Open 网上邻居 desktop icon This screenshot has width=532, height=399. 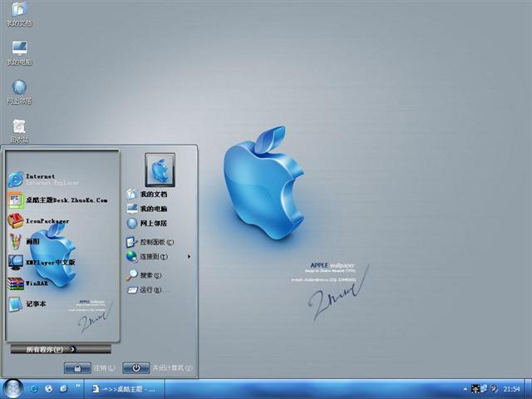tap(19, 90)
